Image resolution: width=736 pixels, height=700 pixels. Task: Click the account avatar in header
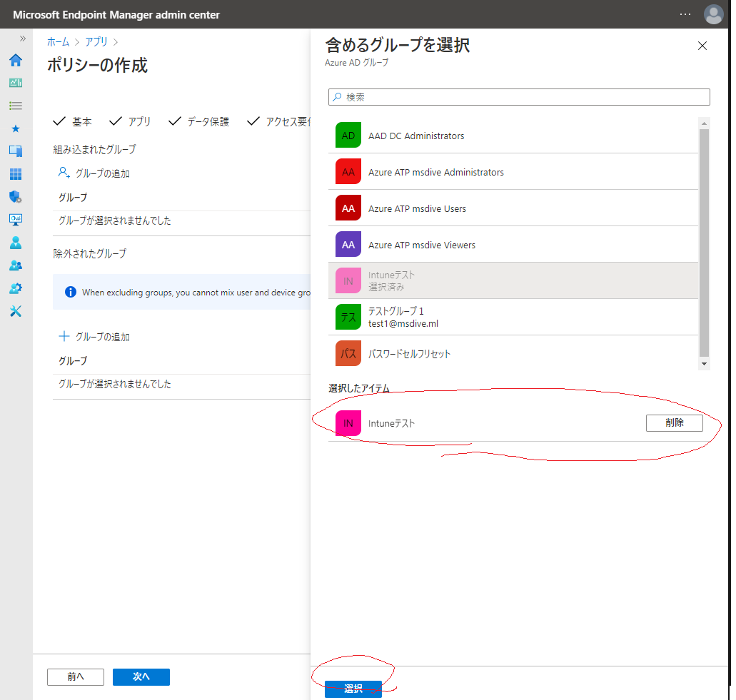(x=713, y=14)
